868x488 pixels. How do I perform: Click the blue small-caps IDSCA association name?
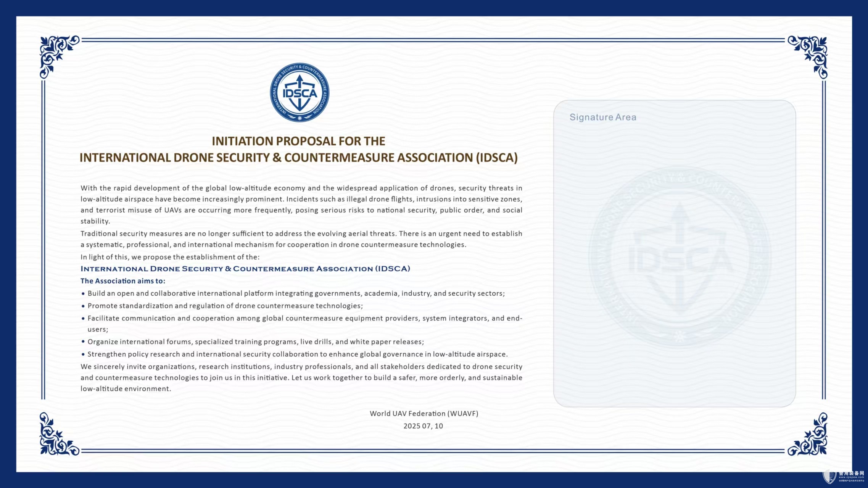(245, 269)
